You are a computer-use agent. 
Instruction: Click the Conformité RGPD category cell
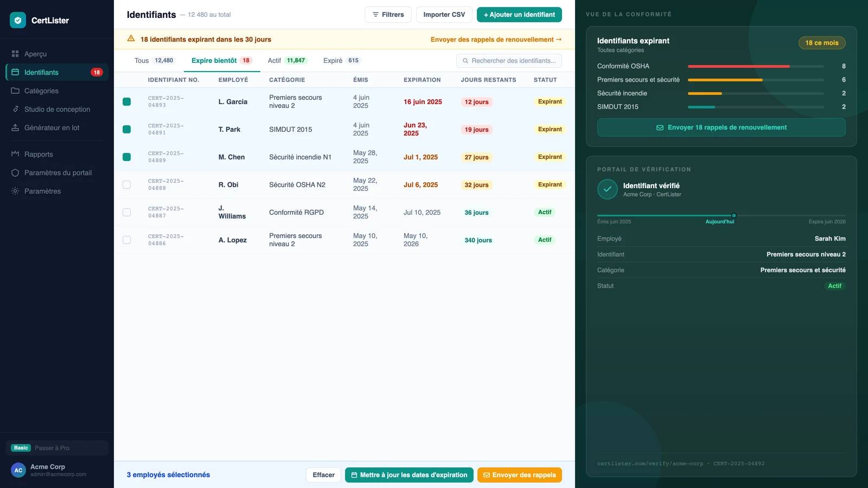pyautogui.click(x=296, y=213)
